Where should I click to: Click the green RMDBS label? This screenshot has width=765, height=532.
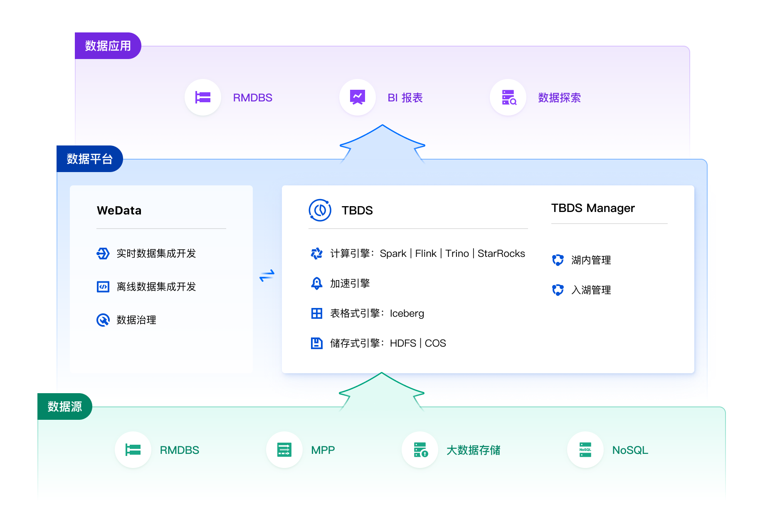click(180, 450)
